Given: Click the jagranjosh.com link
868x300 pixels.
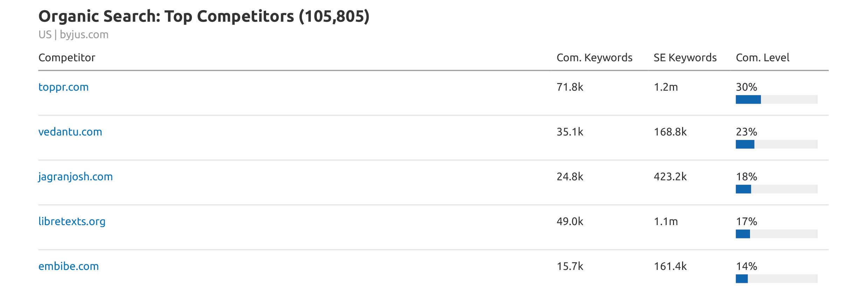Looking at the screenshot, I should [x=75, y=177].
